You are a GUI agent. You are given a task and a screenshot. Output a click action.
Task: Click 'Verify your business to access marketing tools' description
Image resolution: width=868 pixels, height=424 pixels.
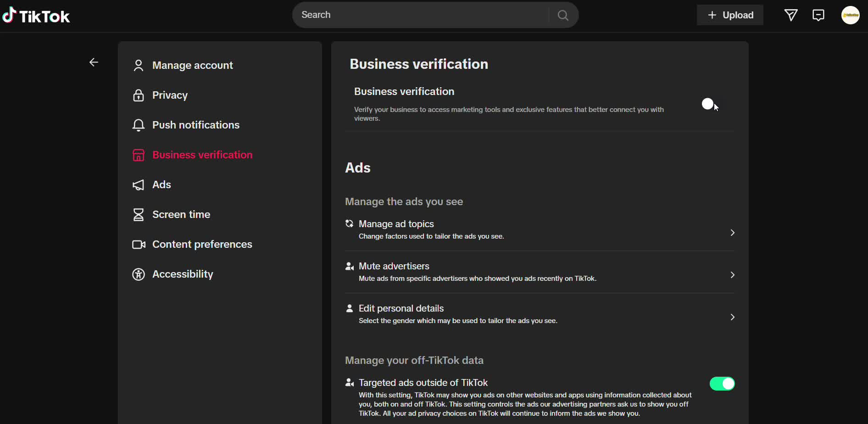(x=509, y=114)
